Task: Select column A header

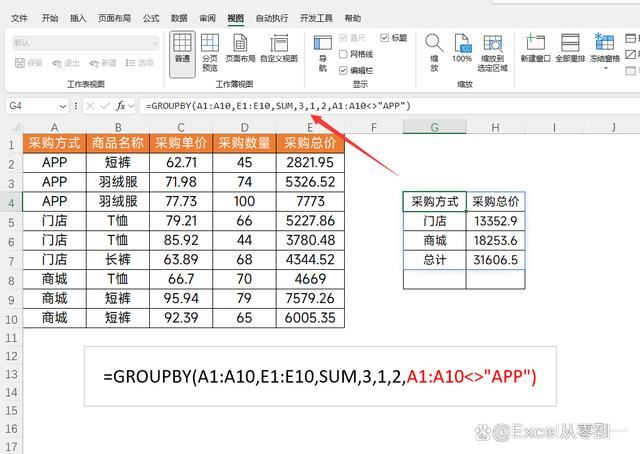Action: [x=54, y=127]
